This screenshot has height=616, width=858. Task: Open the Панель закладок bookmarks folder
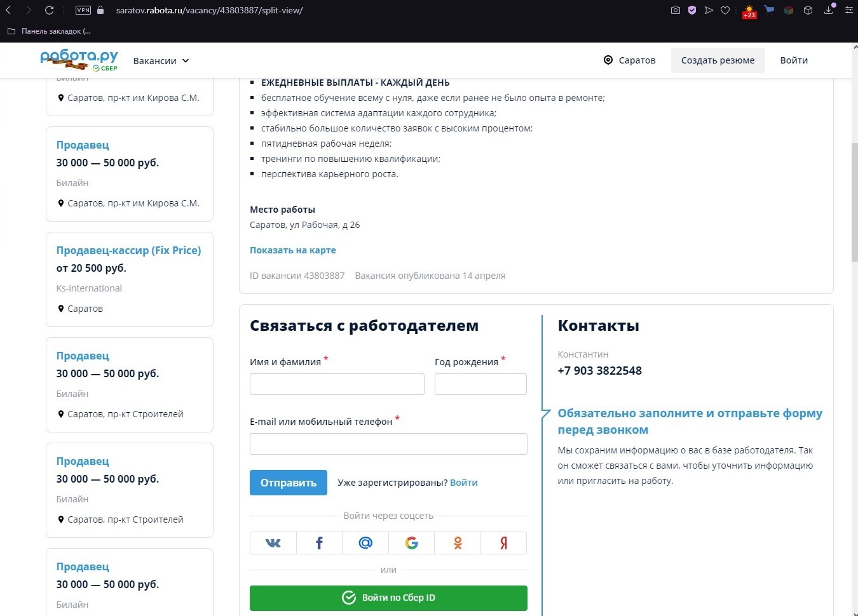tap(49, 31)
